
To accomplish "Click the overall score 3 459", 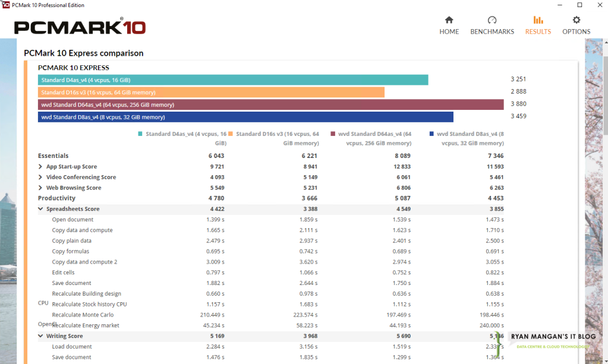I will [x=518, y=116].
